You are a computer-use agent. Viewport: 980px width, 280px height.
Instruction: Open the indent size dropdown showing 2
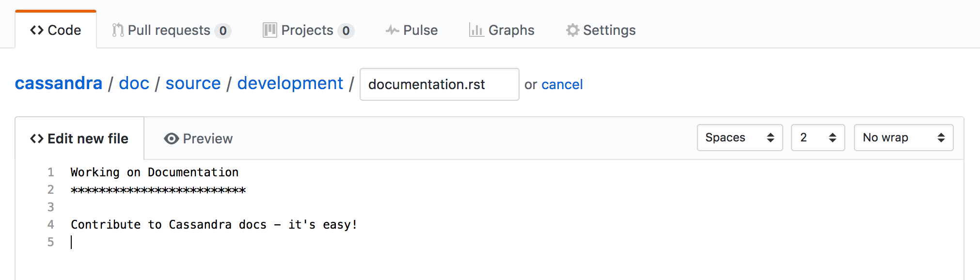pos(818,138)
